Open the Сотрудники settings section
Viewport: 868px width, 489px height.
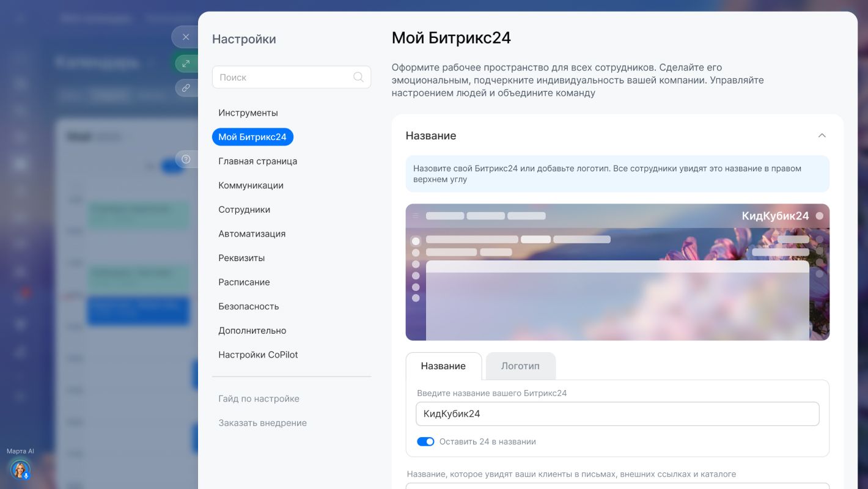click(x=244, y=210)
